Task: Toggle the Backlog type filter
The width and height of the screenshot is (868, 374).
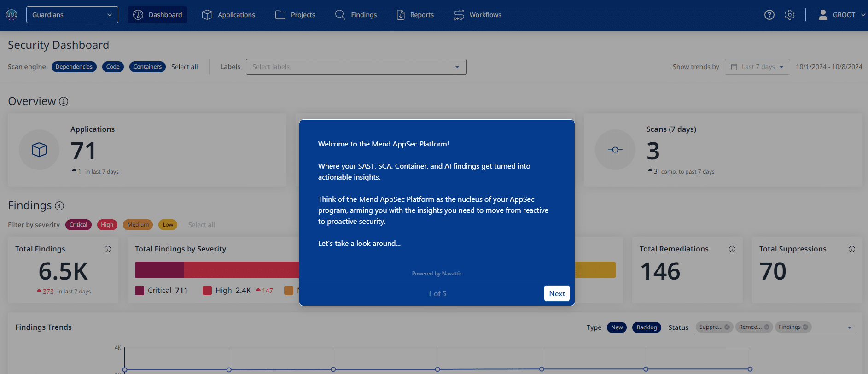Action: pos(647,327)
